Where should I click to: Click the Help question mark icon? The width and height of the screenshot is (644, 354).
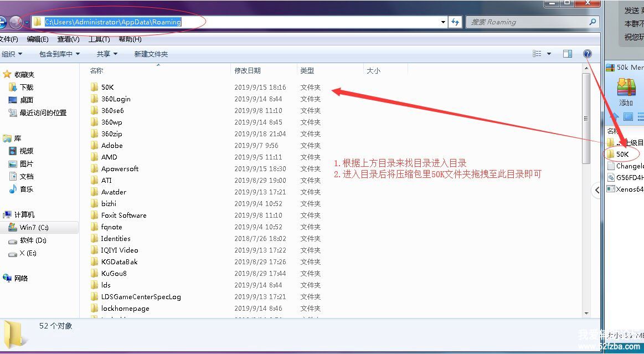coord(588,54)
